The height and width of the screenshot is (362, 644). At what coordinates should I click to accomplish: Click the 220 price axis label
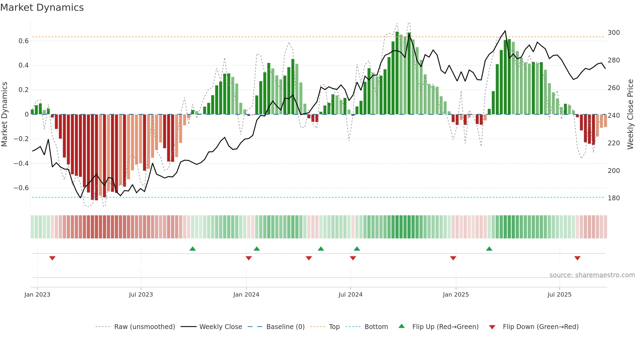614,143
